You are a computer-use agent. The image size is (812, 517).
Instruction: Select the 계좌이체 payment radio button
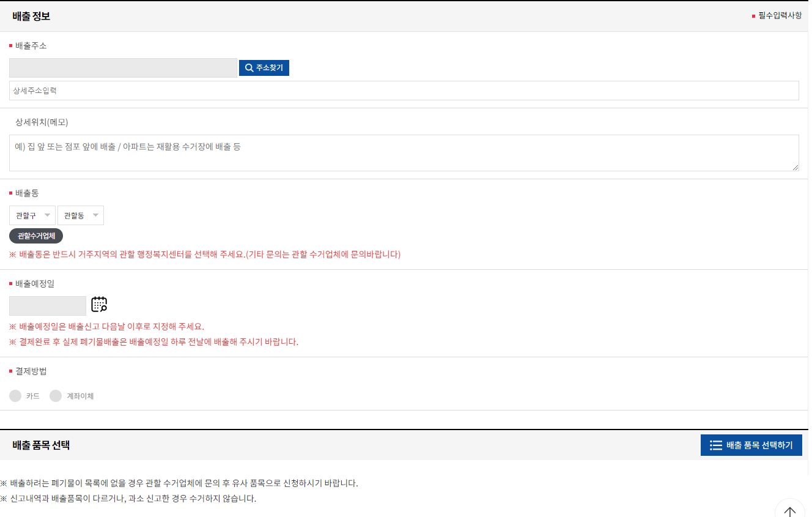tap(56, 395)
